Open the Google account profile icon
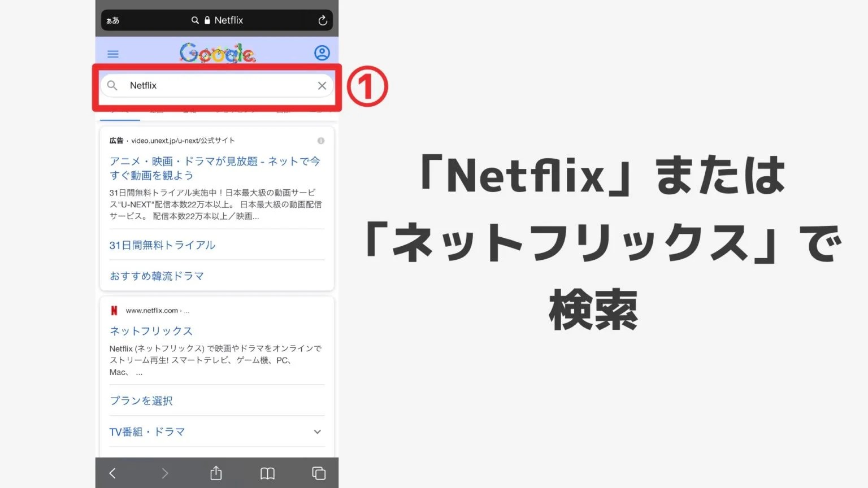 coord(322,53)
